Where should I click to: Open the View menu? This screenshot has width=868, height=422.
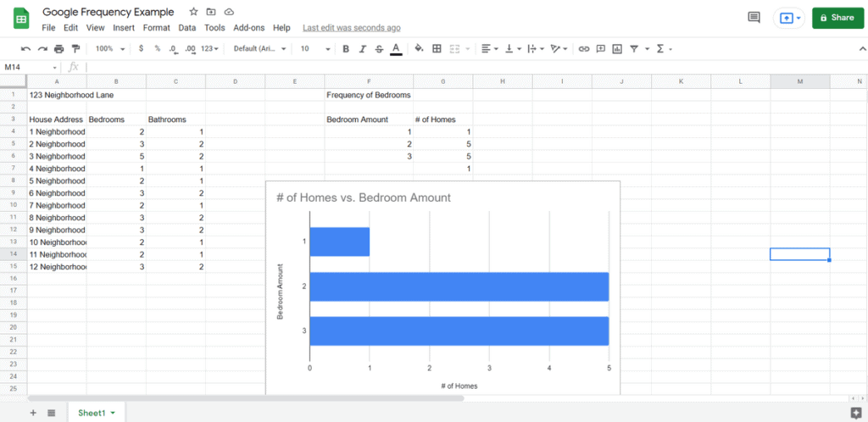point(95,28)
